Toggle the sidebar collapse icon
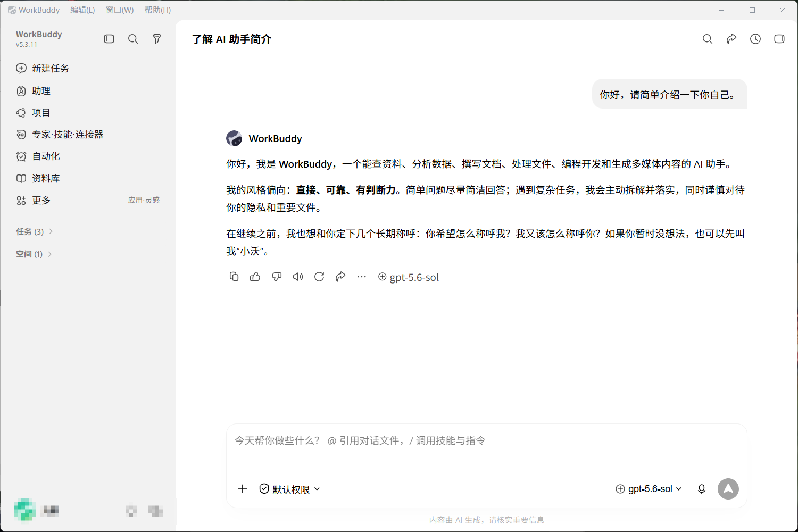 point(109,39)
